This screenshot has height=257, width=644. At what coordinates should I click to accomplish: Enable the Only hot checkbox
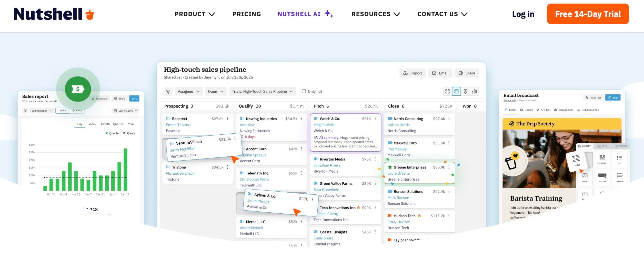point(304,92)
